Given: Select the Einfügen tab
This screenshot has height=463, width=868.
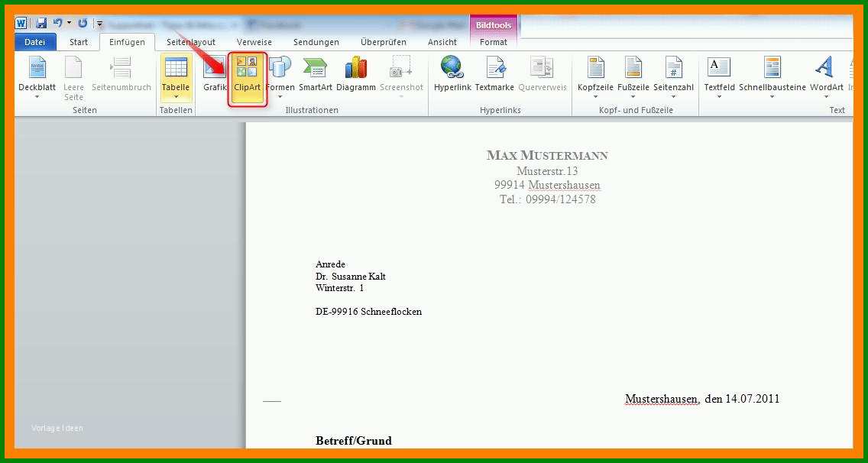Looking at the screenshot, I should [128, 42].
